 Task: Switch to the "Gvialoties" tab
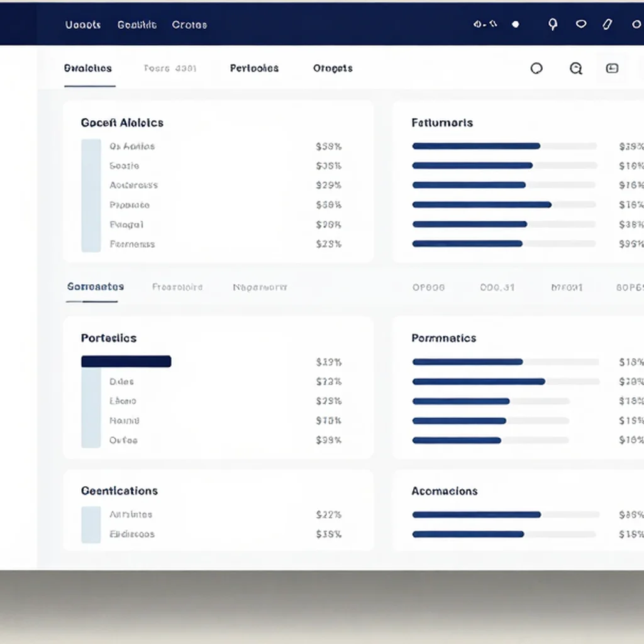(x=88, y=68)
